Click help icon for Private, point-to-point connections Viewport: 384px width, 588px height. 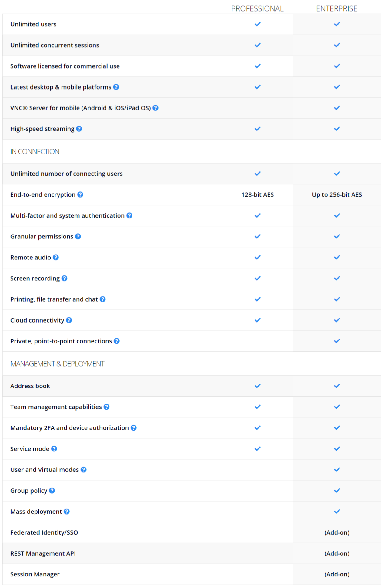pyautogui.click(x=117, y=341)
